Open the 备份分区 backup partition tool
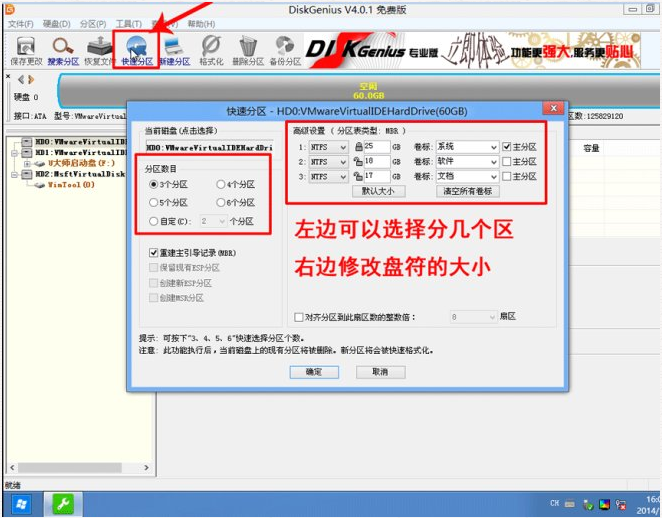Viewport: 662px width, 518px height. (x=285, y=51)
